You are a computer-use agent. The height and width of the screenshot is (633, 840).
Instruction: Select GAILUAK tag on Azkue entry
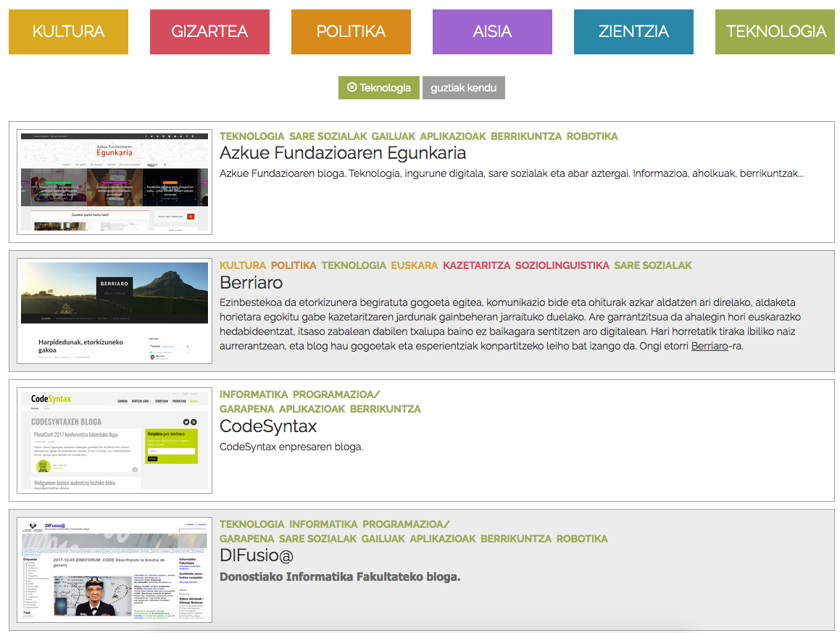click(x=394, y=136)
